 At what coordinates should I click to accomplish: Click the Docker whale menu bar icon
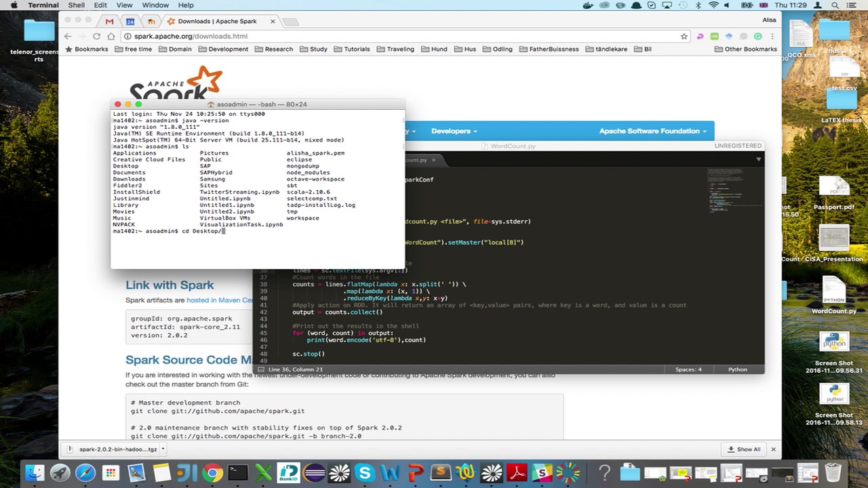tap(588, 5)
